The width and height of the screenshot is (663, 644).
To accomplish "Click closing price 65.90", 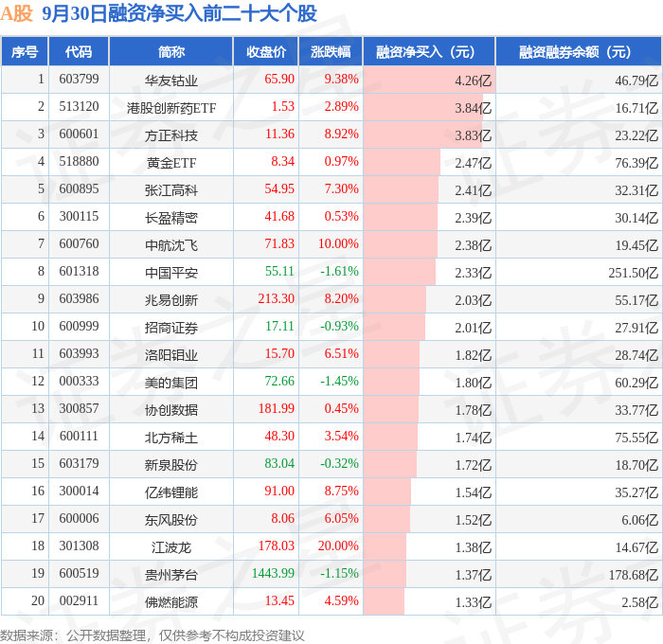I will coord(279,79).
